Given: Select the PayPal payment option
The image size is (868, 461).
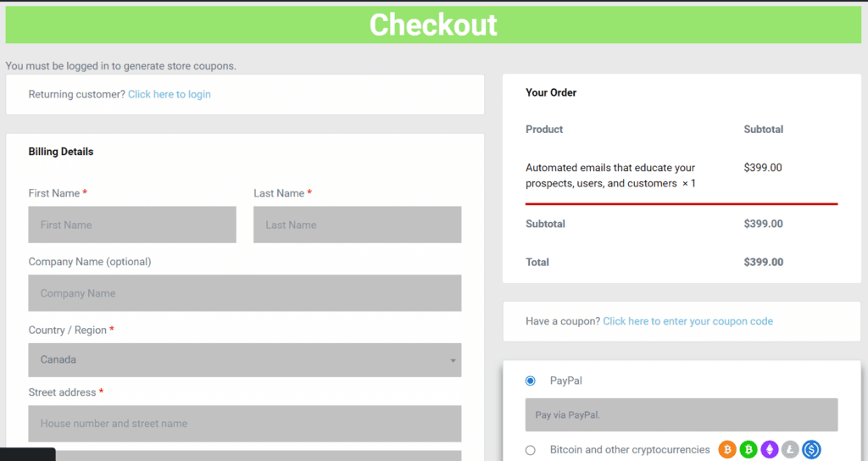Looking at the screenshot, I should point(531,380).
